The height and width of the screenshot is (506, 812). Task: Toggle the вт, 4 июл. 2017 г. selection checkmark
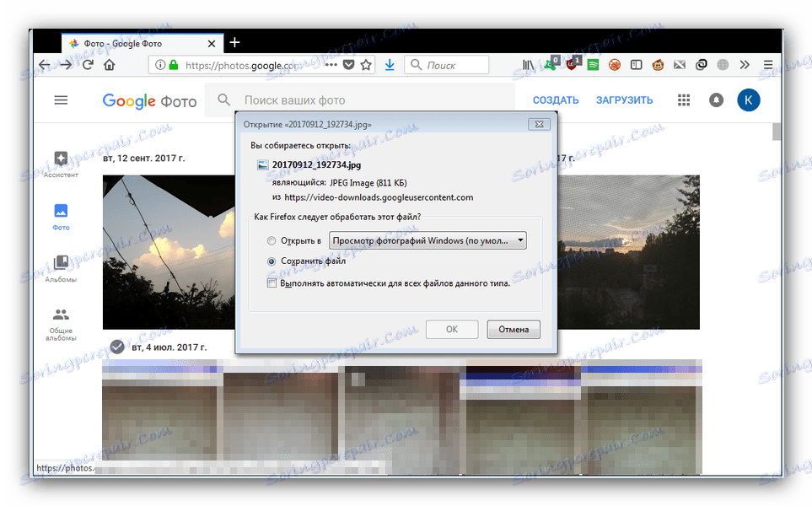(117, 347)
